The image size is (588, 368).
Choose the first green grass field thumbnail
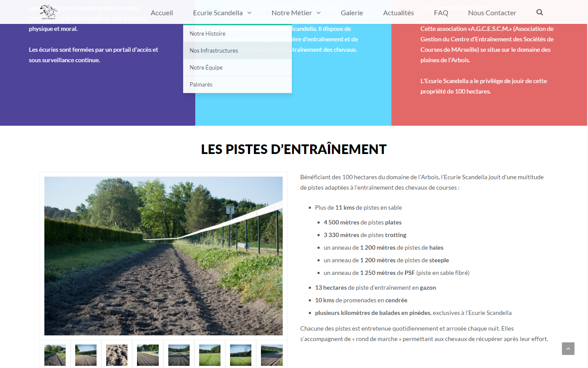pos(210,355)
